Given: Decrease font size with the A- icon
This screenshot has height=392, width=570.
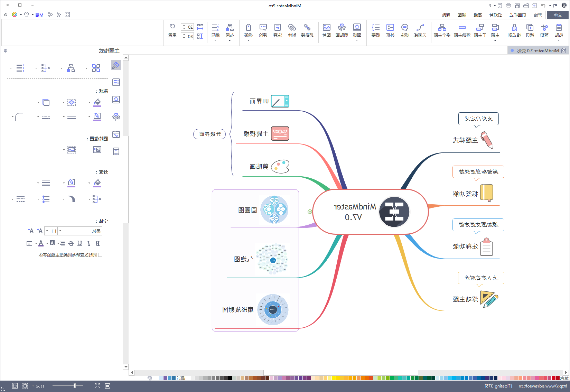Looking at the screenshot, I should [31, 231].
